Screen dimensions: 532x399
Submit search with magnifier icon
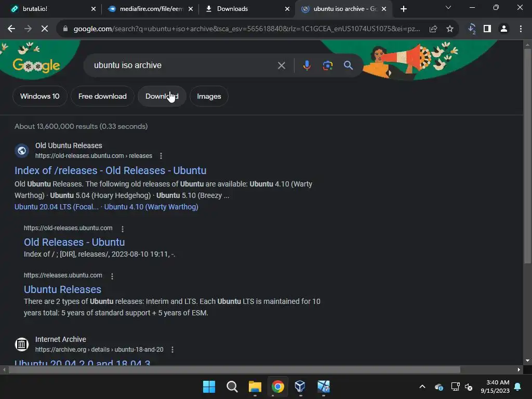(x=349, y=65)
